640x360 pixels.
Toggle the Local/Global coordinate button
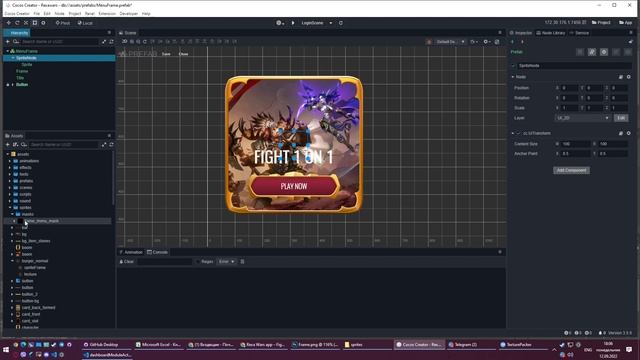pyautogui.click(x=85, y=23)
